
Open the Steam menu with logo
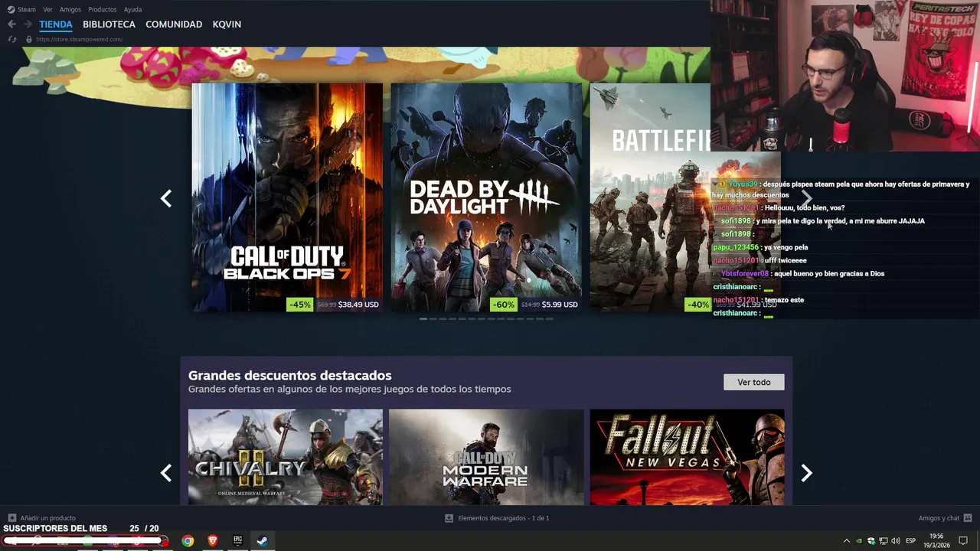(x=21, y=9)
